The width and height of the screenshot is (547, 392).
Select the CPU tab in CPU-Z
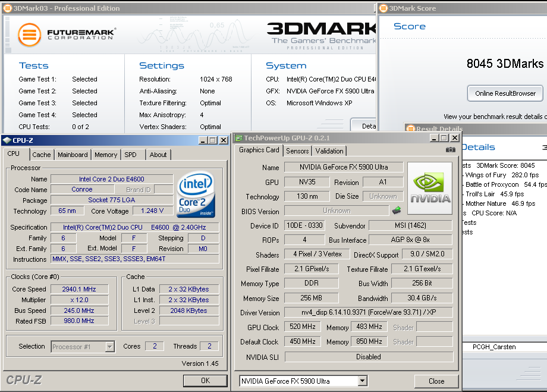(x=14, y=153)
